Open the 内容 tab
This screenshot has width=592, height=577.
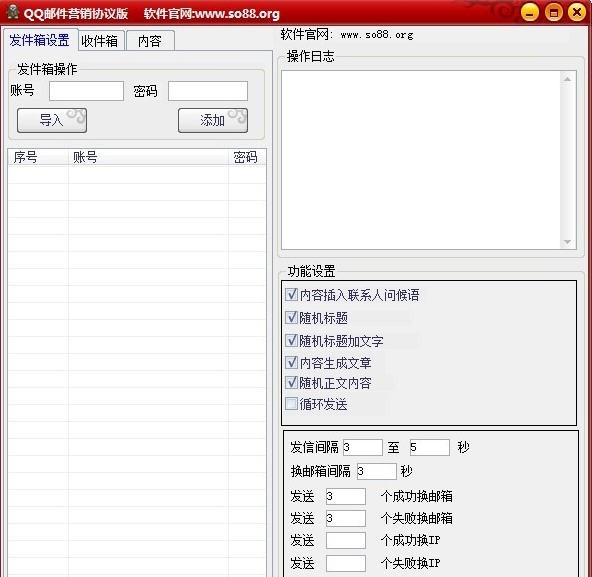point(150,41)
